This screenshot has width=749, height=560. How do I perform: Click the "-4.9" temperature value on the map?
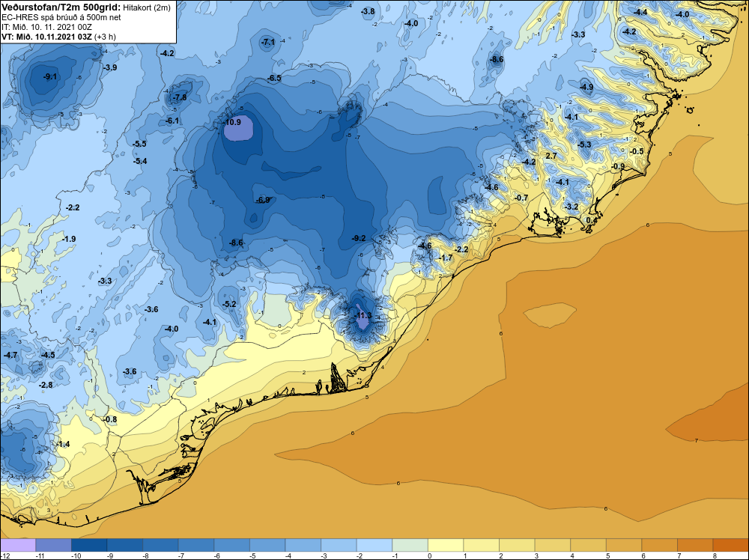coord(586,87)
